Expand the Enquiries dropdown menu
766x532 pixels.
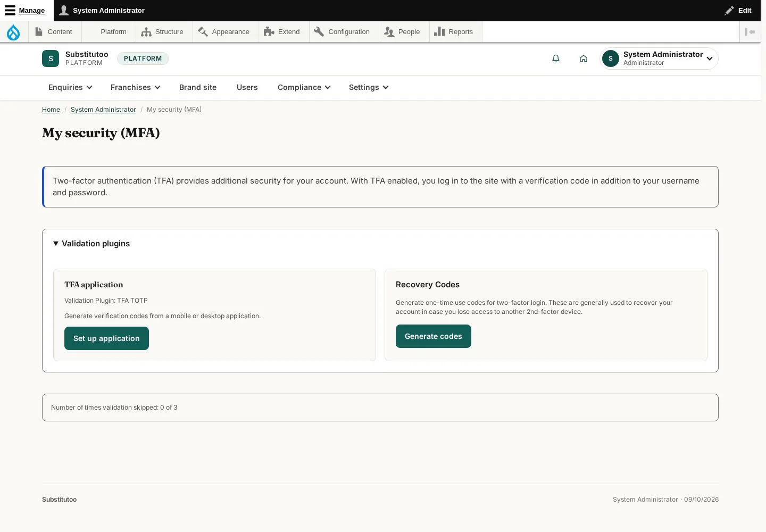click(70, 87)
